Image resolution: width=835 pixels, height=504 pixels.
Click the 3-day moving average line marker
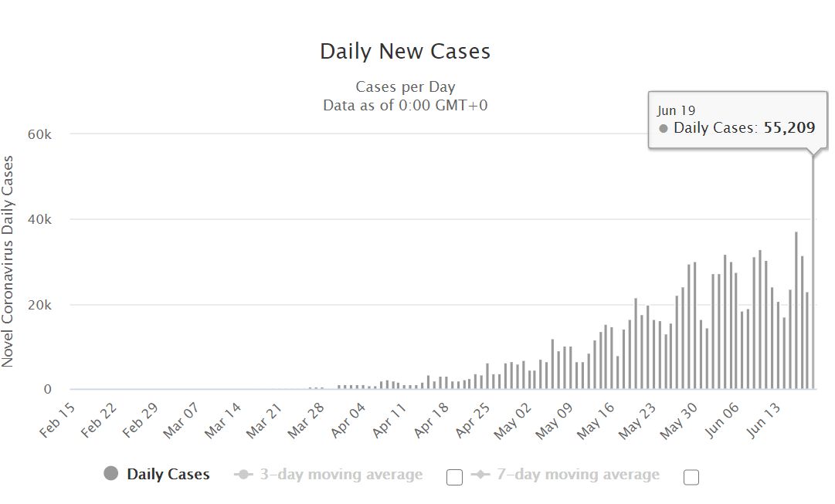tap(244, 474)
